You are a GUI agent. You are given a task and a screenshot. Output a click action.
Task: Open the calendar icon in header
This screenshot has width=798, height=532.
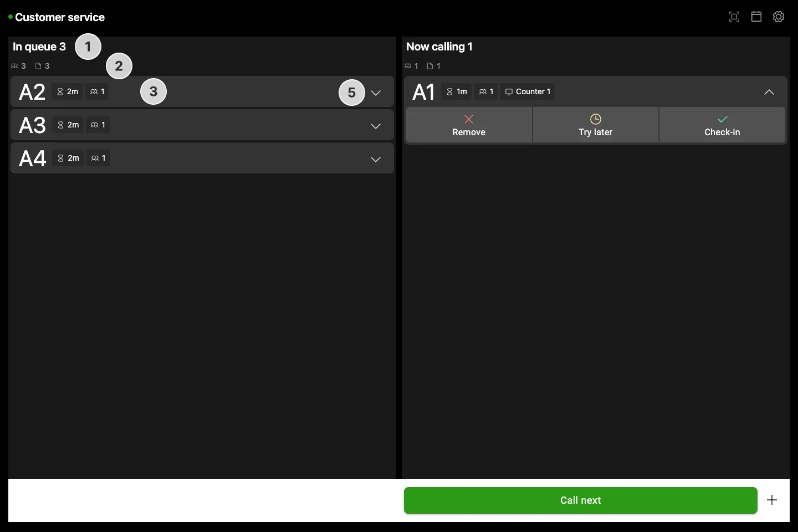pyautogui.click(x=756, y=17)
